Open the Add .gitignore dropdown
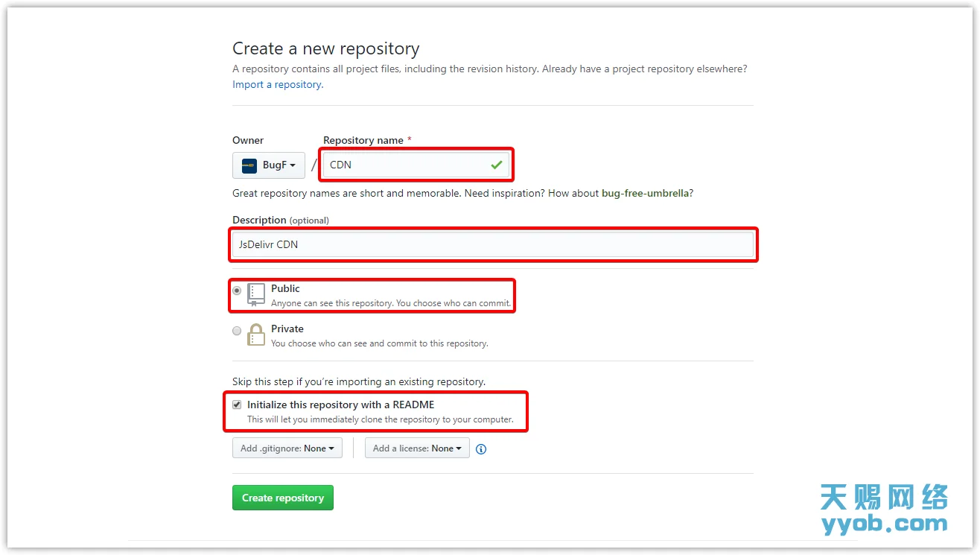Screen dimensions: 980x555 (287, 448)
